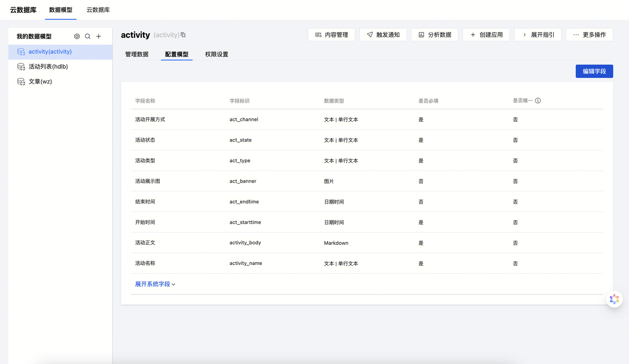Click the 活动正文 field name
The height and width of the screenshot is (364, 629).
[x=145, y=243]
